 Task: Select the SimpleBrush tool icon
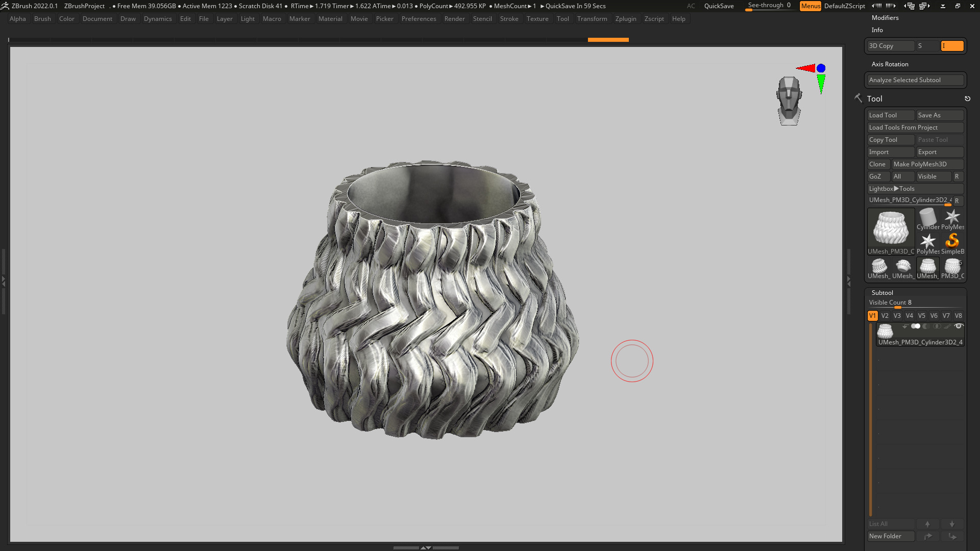click(952, 243)
